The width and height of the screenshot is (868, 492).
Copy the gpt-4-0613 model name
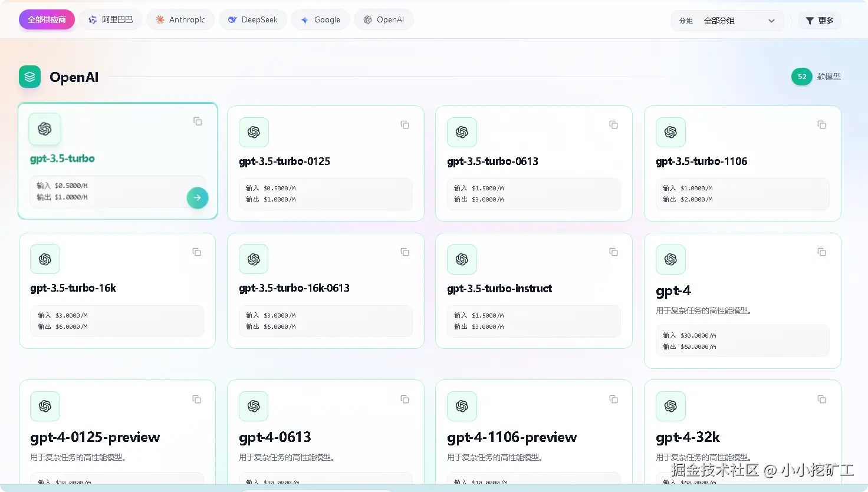coord(405,399)
